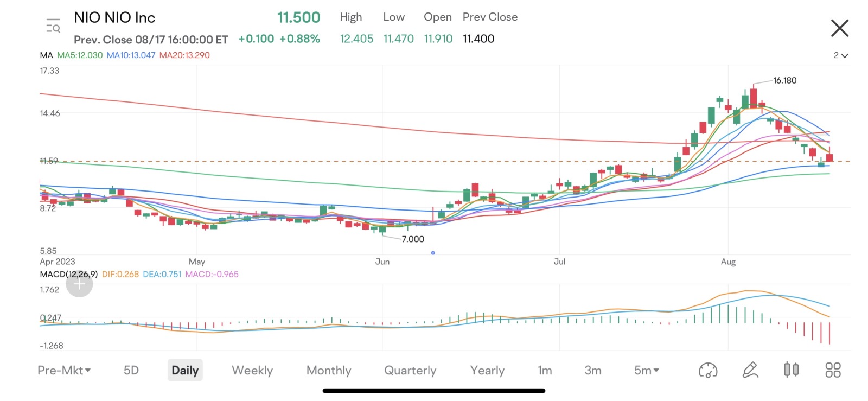Tap the 7.000 low price annotation
868x401 pixels.
[413, 239]
